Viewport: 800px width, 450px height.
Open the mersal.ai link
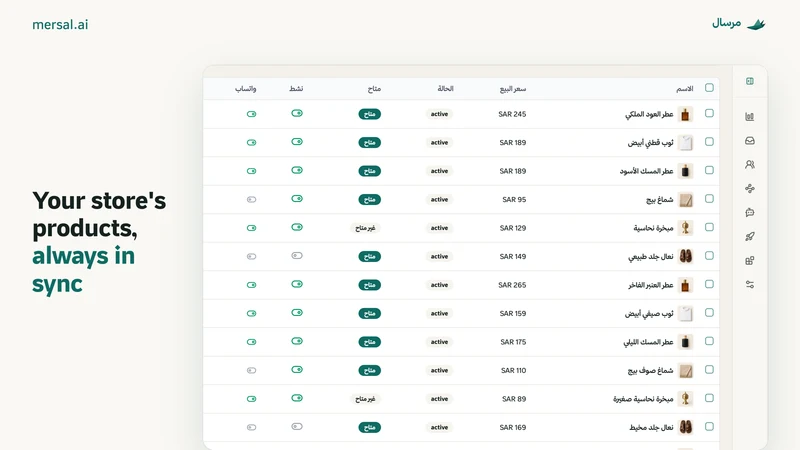click(60, 24)
